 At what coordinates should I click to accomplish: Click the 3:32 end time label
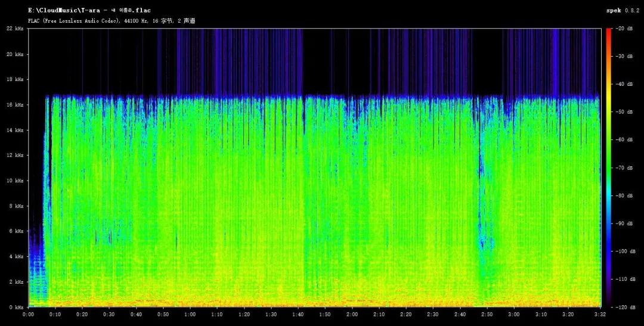click(601, 315)
